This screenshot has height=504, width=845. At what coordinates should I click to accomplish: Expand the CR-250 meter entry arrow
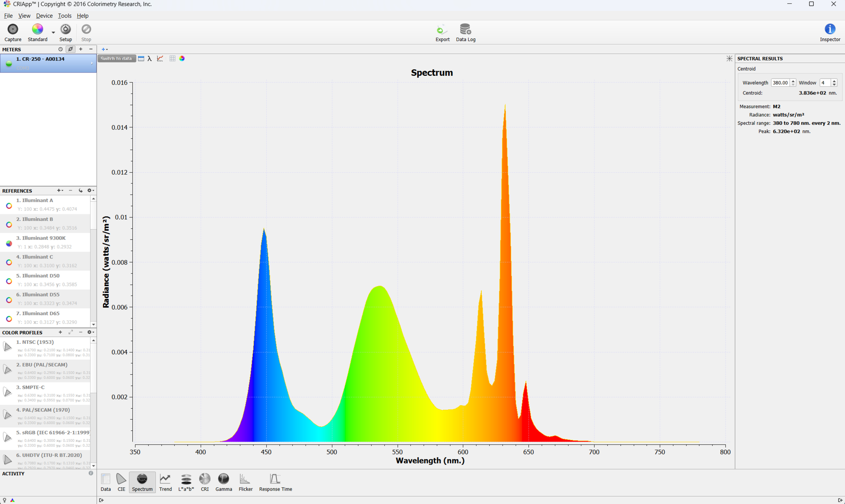point(92,63)
